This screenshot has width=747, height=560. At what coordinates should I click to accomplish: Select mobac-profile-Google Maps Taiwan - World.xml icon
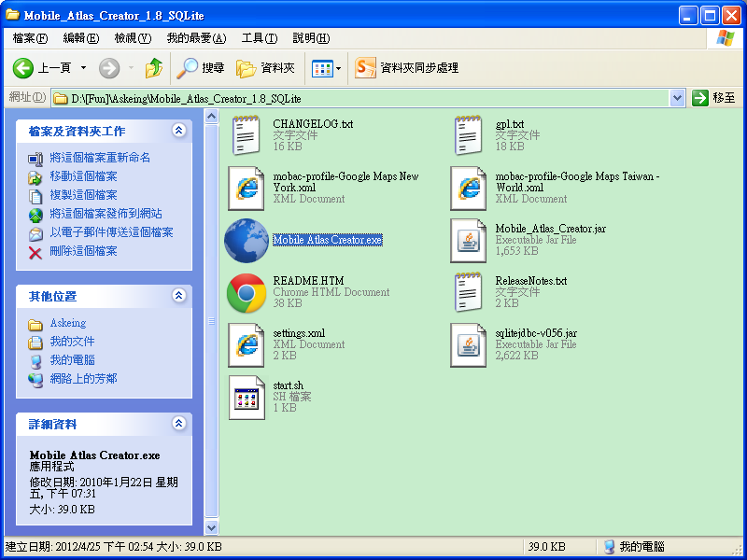click(x=468, y=189)
